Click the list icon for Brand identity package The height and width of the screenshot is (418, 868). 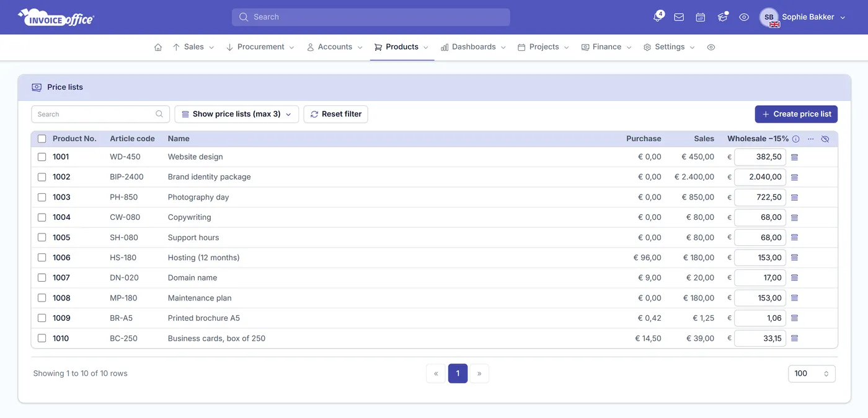click(795, 177)
